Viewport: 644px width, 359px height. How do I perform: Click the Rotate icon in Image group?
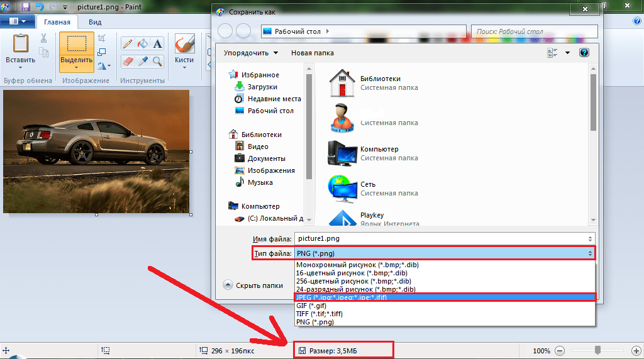102,66
